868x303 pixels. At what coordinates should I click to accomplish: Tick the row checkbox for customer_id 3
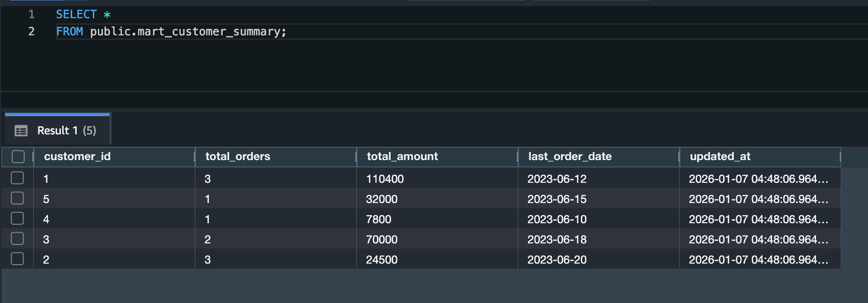point(18,239)
